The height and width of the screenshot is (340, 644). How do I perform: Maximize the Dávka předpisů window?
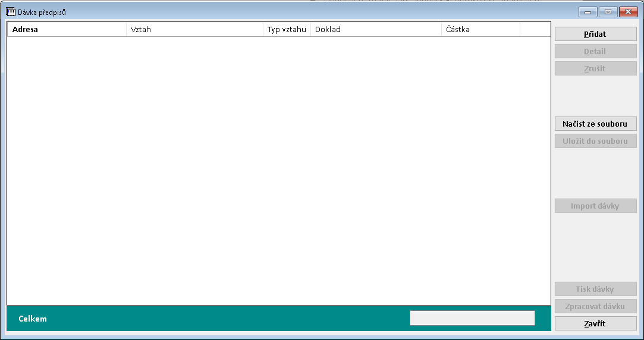608,12
